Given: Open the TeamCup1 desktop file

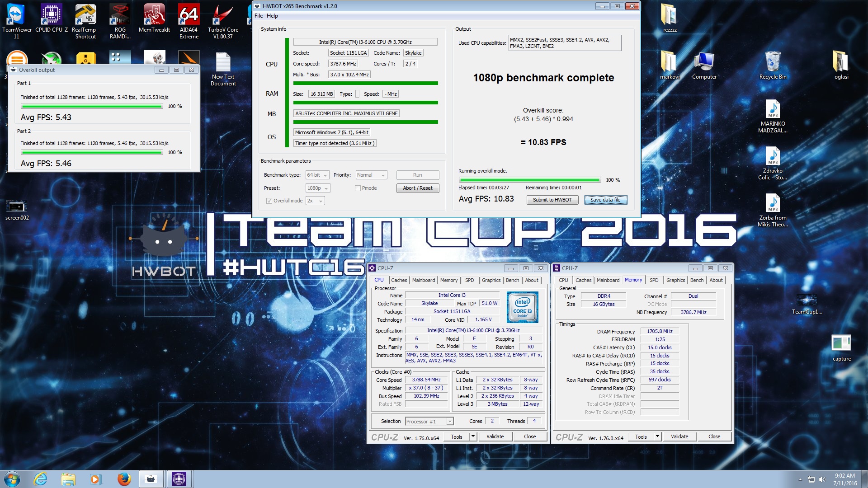Looking at the screenshot, I should (x=807, y=304).
